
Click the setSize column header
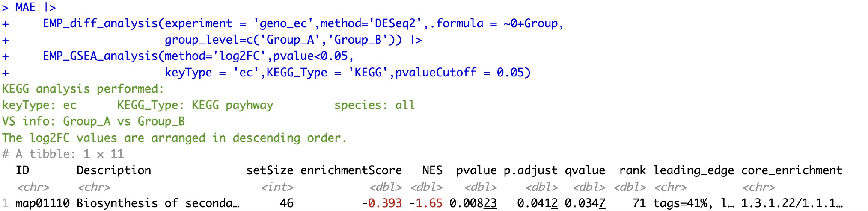(270, 170)
